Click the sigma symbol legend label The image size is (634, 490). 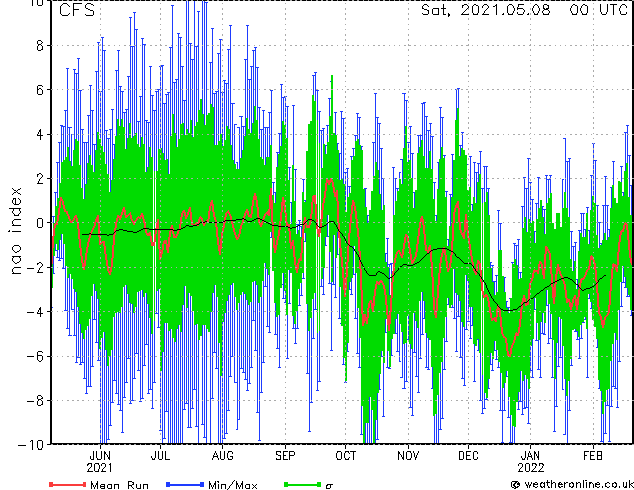point(329,486)
